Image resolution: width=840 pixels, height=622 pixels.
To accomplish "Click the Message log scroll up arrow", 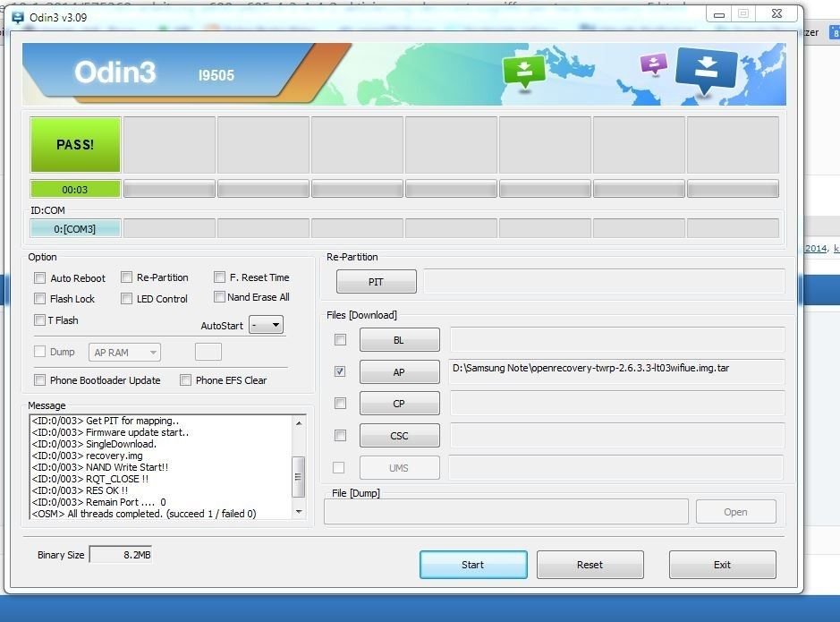I will coord(299,422).
